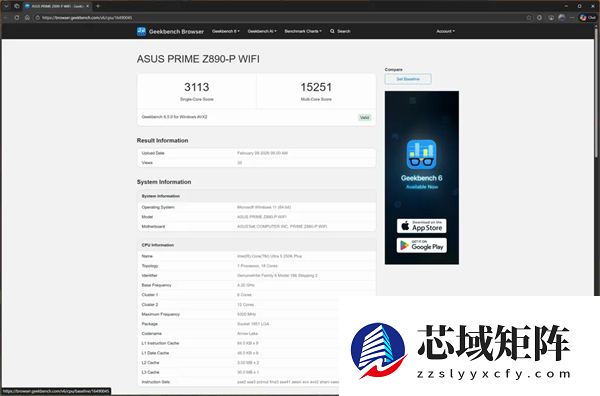
Task: Click the Upload Date value
Action: [x=262, y=153]
